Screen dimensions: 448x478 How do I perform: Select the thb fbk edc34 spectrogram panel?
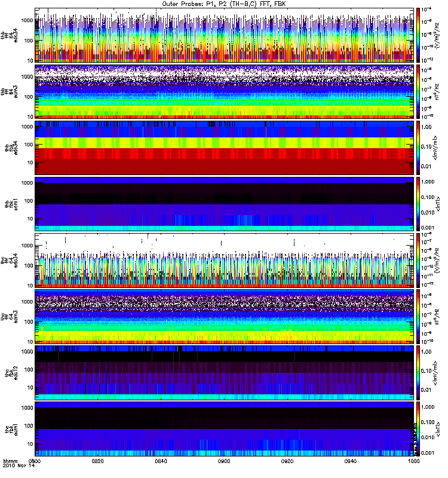tap(225, 148)
